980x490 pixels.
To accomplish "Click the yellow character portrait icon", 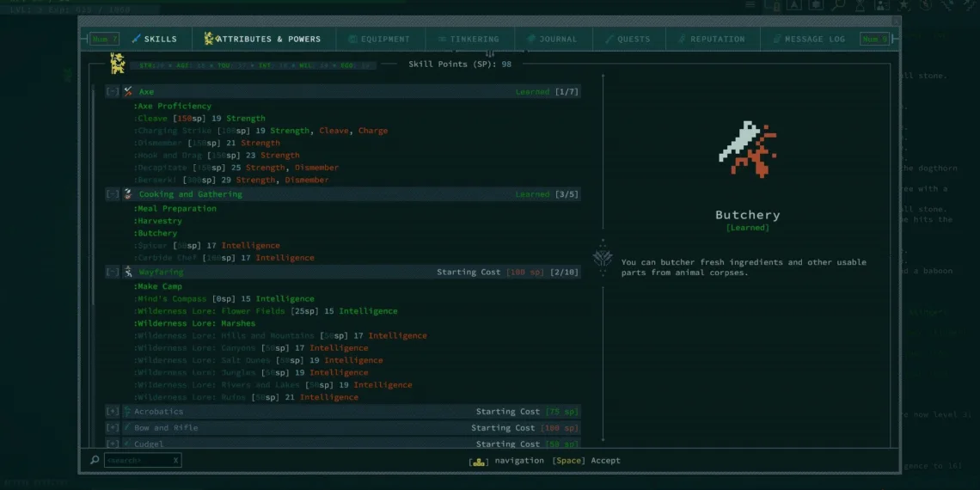I will [x=118, y=64].
